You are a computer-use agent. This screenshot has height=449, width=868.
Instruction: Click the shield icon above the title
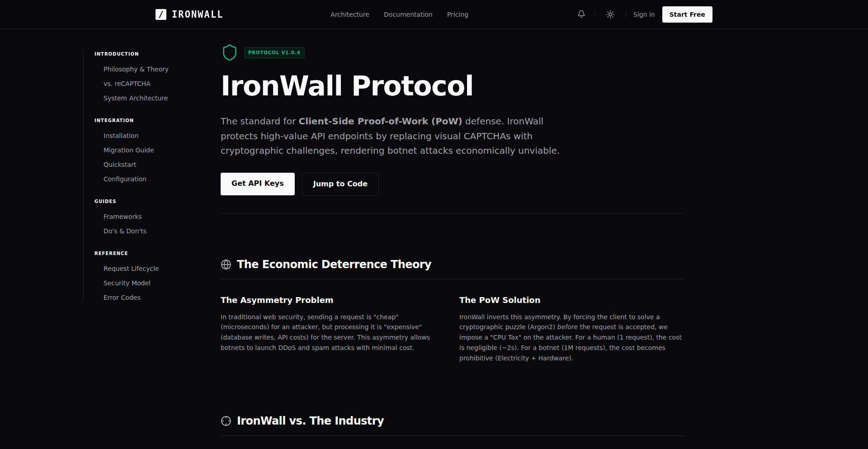click(x=230, y=52)
